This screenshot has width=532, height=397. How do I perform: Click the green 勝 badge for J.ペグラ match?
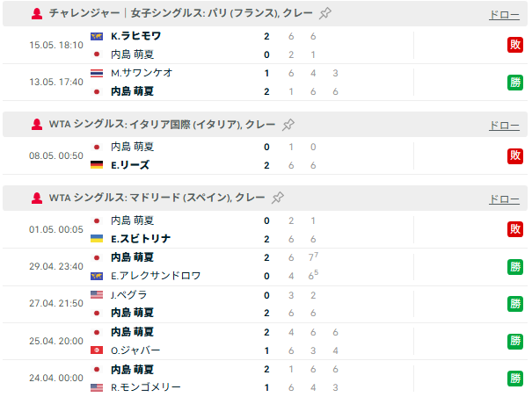pyautogui.click(x=515, y=304)
